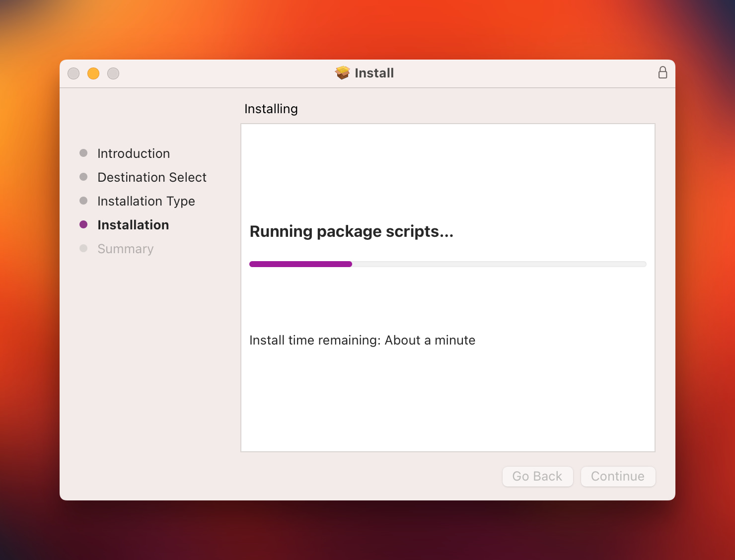Click the gray bullet beside Introduction
Image resolution: width=735 pixels, height=560 pixels.
[x=83, y=153]
